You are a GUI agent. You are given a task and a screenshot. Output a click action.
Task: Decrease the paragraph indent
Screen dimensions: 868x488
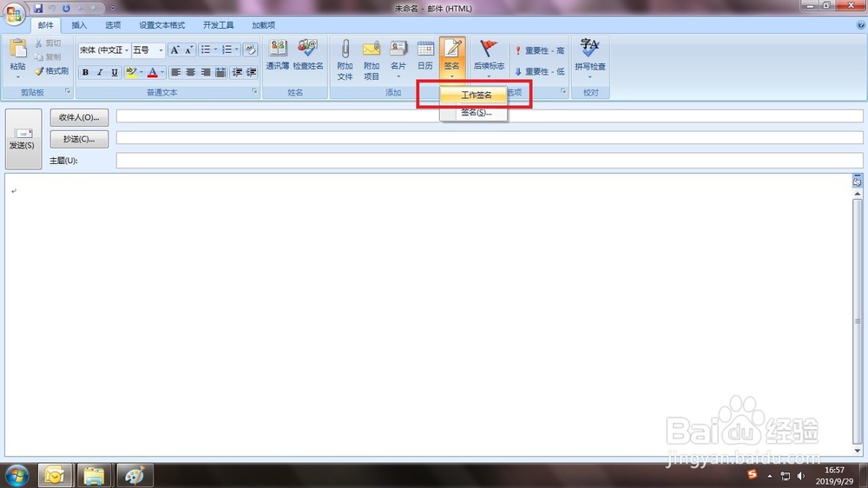point(237,72)
